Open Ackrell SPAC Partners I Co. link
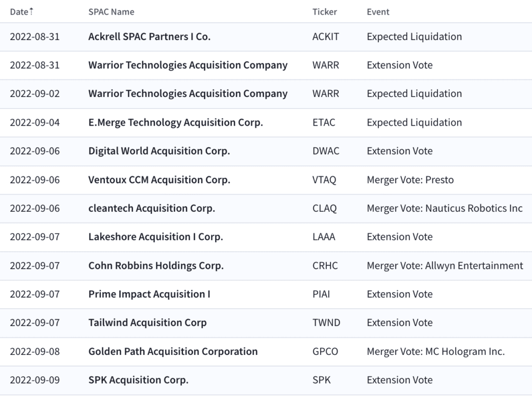 [149, 37]
